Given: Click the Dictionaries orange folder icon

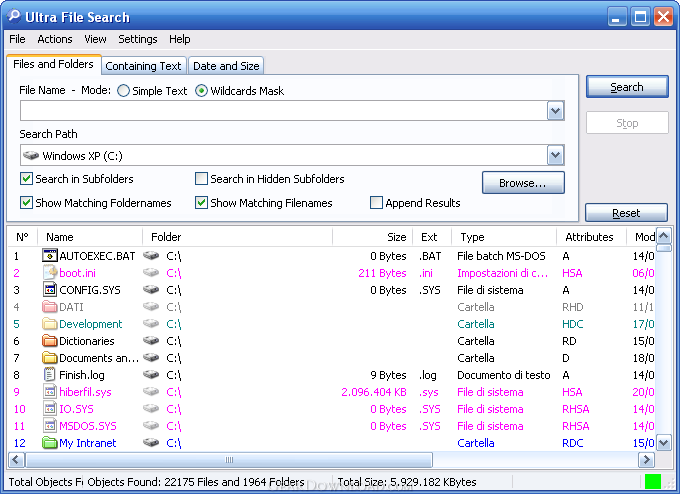Looking at the screenshot, I should (49, 341).
